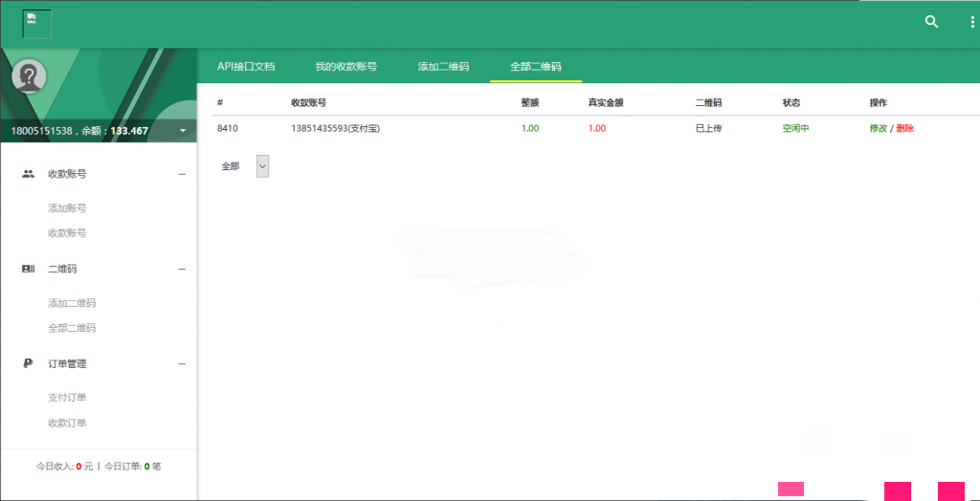The height and width of the screenshot is (501, 980).
Task: Open the 添加二维码 tab
Action: click(x=443, y=67)
